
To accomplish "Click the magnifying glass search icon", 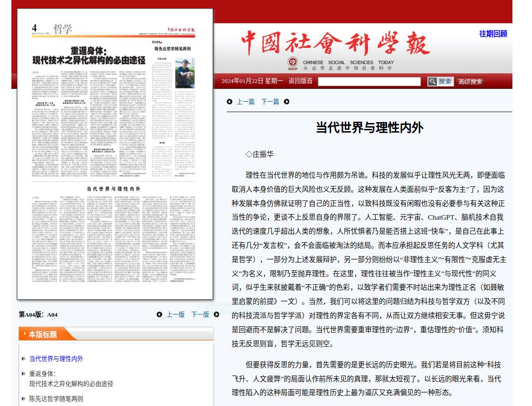I will (432, 82).
